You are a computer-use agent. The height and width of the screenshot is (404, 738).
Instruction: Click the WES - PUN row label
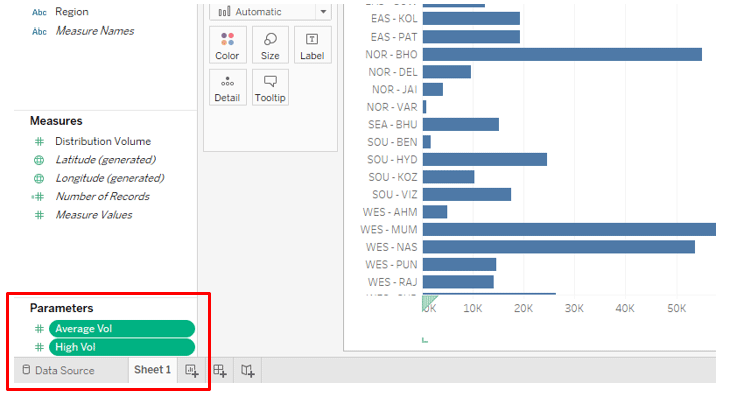click(391, 265)
